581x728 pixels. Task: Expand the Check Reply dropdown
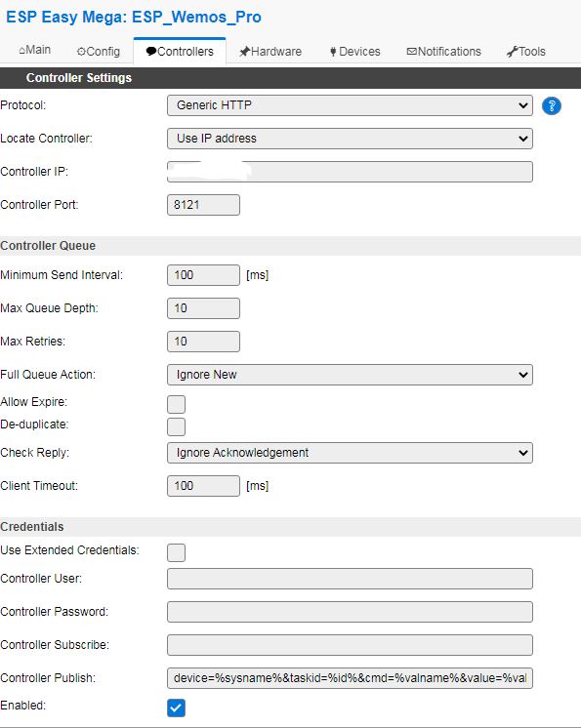tap(350, 453)
